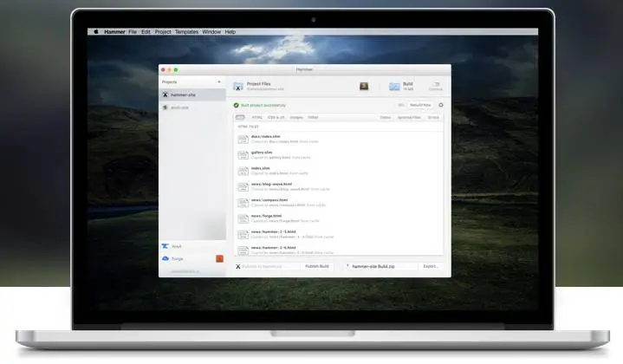
Task: Click the Export button
Action: click(x=431, y=266)
